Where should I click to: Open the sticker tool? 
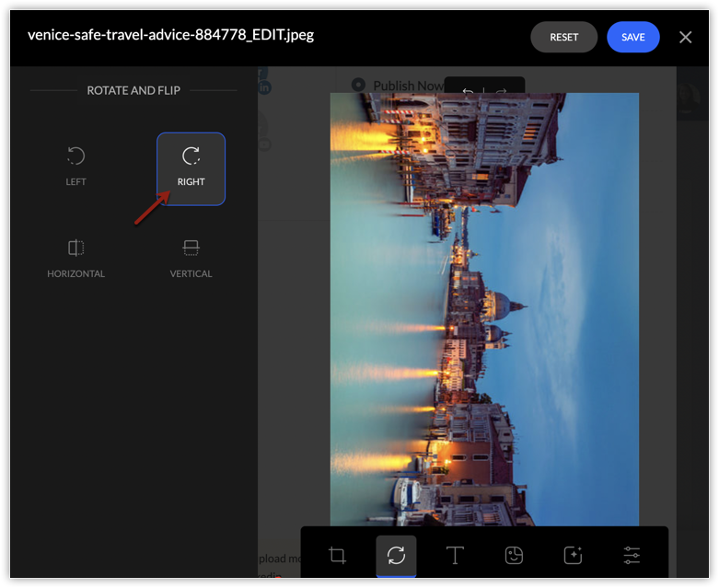(x=514, y=555)
